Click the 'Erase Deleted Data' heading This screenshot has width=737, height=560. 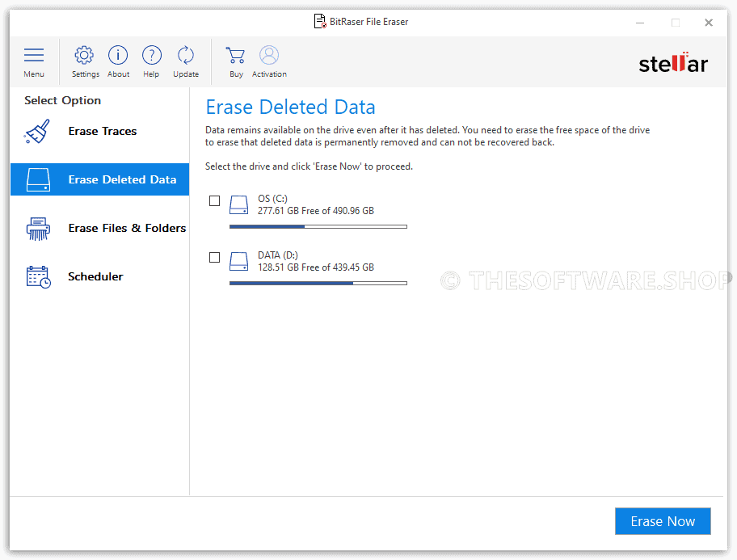[290, 107]
